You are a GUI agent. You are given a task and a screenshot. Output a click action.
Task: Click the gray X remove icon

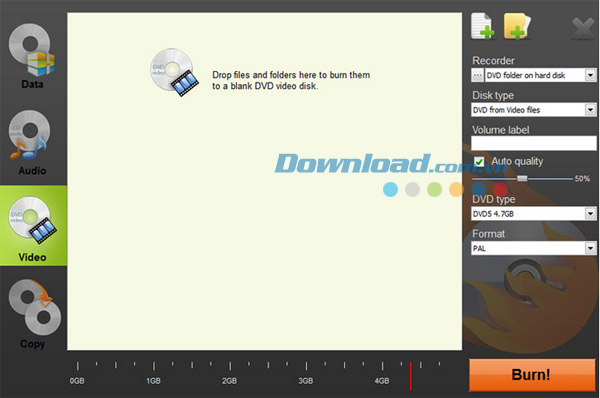583,28
